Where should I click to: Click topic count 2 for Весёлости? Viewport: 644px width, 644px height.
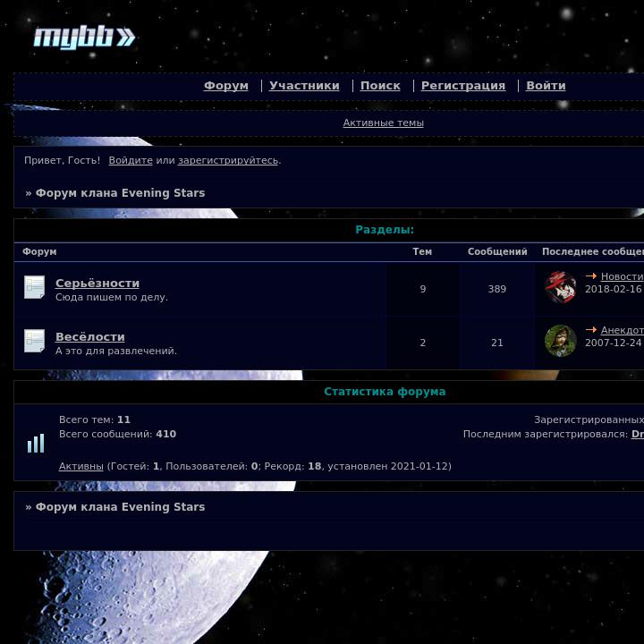[422, 343]
